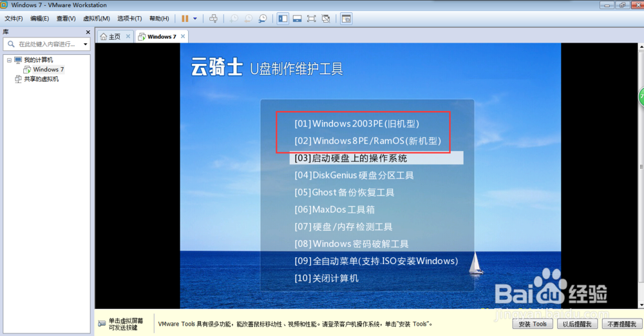Open the 选项卡(T) menu
Image resolution: width=644 pixels, height=336 pixels.
coord(129,19)
